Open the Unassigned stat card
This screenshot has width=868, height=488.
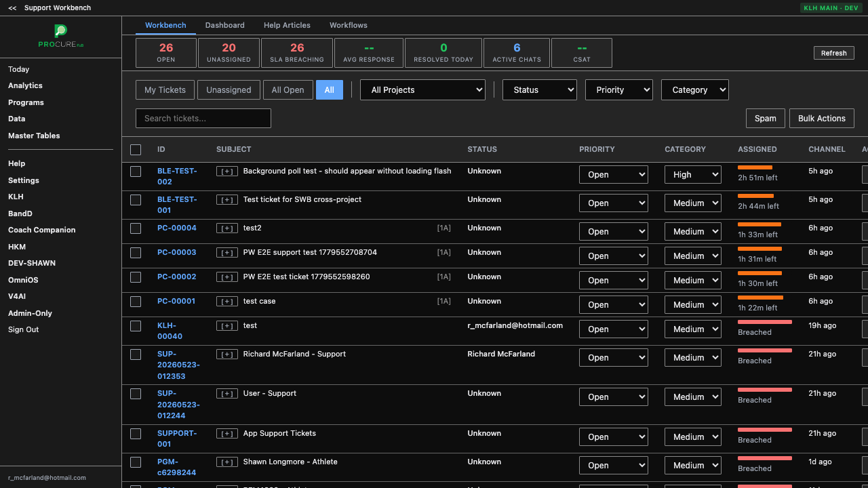pos(229,53)
